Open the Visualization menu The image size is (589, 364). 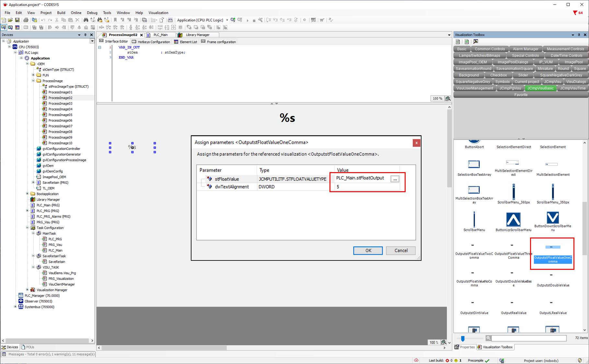pyautogui.click(x=158, y=13)
